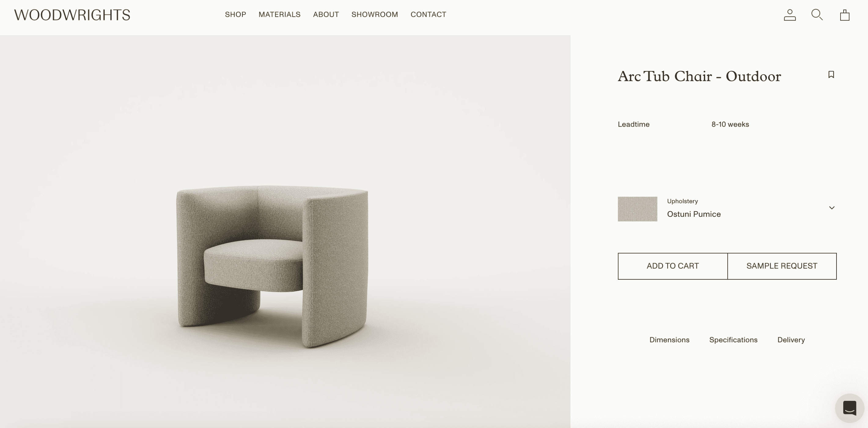Switch to the Dimensions tab
868x428 pixels.
pyautogui.click(x=669, y=340)
